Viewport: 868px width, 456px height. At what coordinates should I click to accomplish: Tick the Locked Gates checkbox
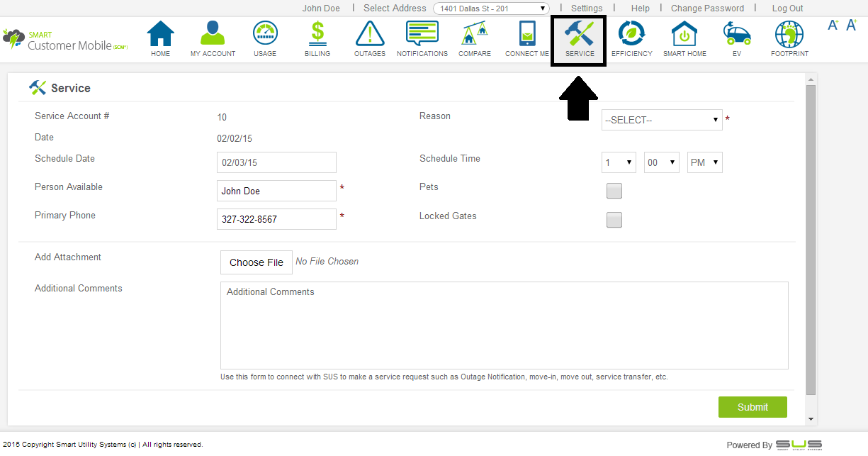(x=614, y=220)
